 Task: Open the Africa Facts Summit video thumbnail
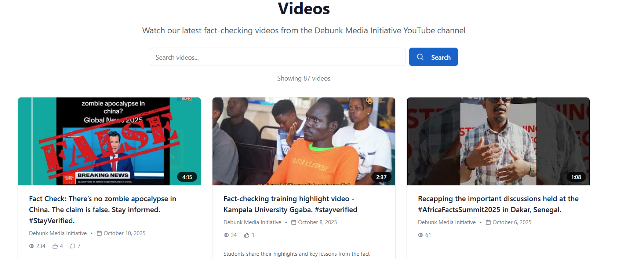[498, 141]
